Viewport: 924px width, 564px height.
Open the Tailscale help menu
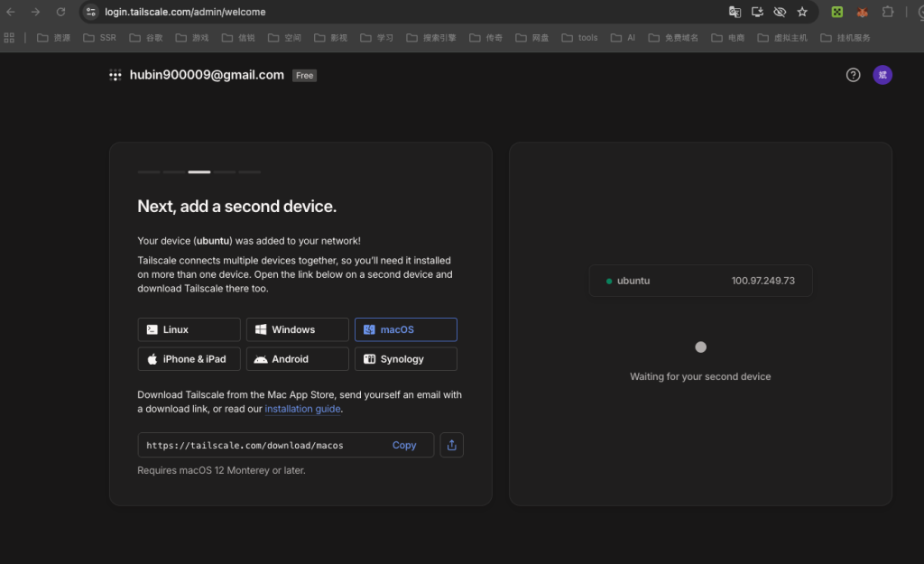(x=853, y=75)
